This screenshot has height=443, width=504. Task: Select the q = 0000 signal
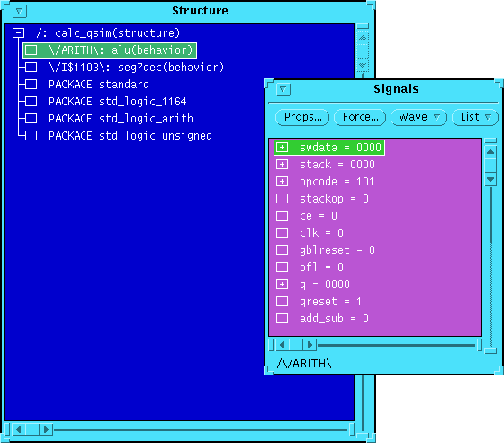pyautogui.click(x=325, y=285)
